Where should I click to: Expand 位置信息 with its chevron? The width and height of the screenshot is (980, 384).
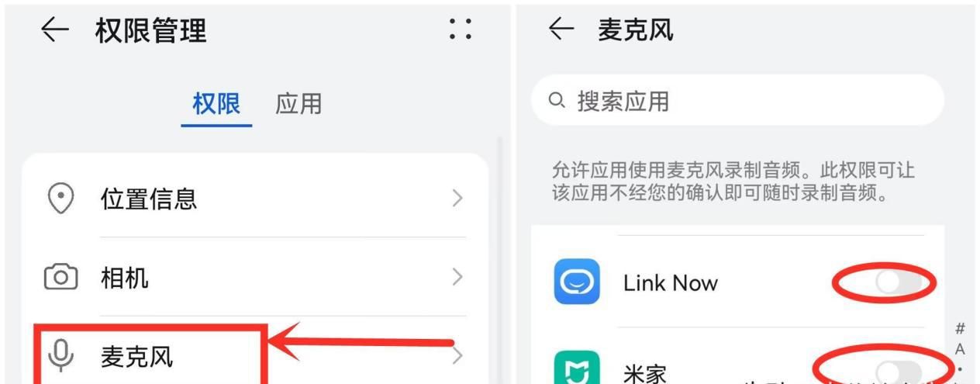[x=457, y=199]
